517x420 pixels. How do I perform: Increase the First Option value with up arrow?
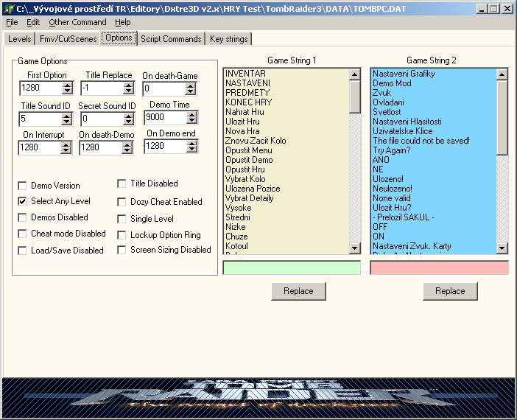coord(68,85)
